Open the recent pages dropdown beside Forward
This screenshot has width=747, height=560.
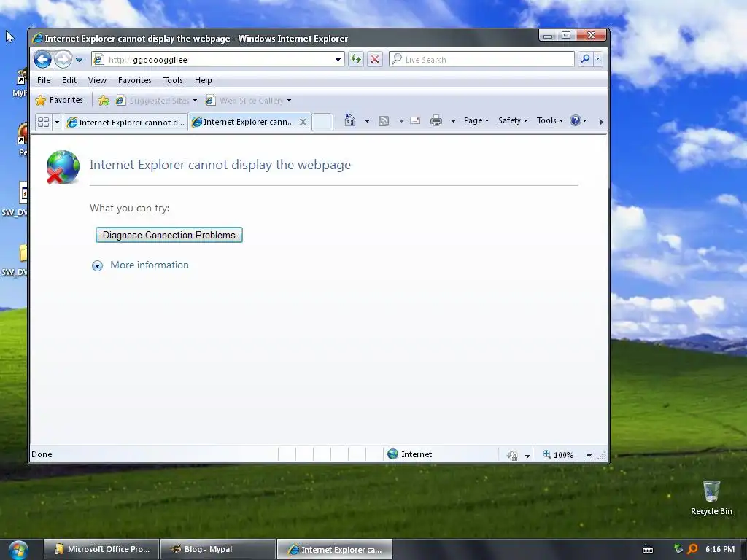point(79,60)
